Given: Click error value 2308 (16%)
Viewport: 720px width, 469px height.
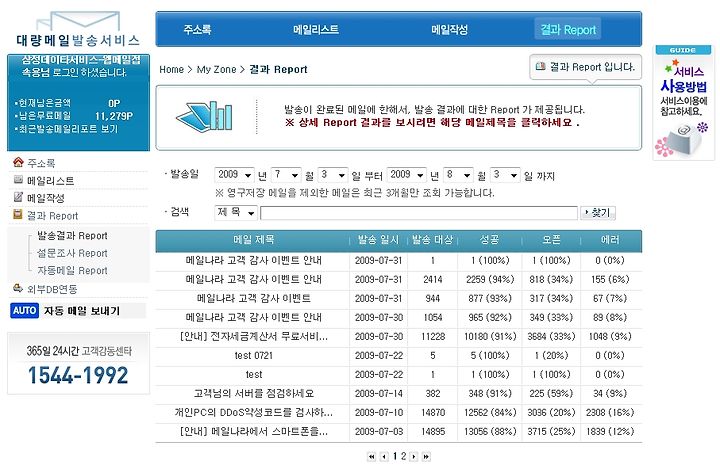Looking at the screenshot, I should pos(610,412).
